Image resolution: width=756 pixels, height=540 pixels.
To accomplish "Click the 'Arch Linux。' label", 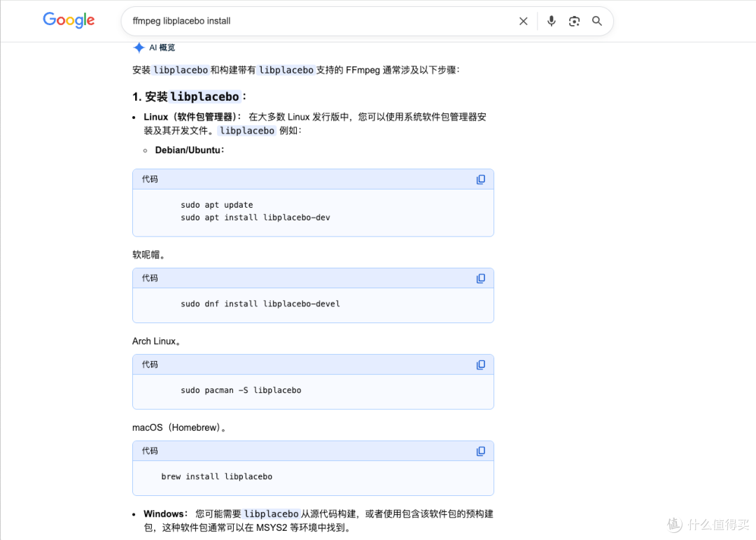I will 156,341.
